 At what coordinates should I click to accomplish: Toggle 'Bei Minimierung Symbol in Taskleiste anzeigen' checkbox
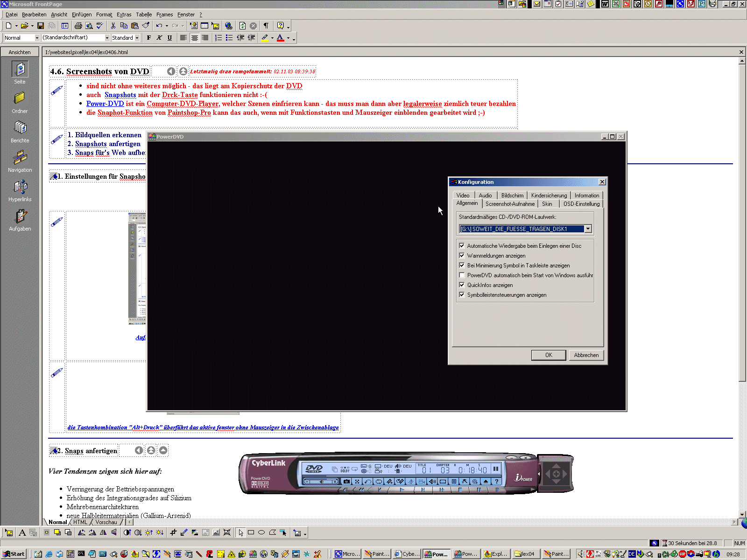pos(462,265)
